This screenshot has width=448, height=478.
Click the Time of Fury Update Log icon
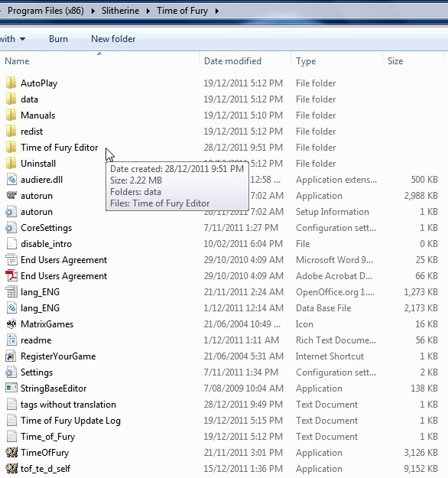[x=11, y=421]
